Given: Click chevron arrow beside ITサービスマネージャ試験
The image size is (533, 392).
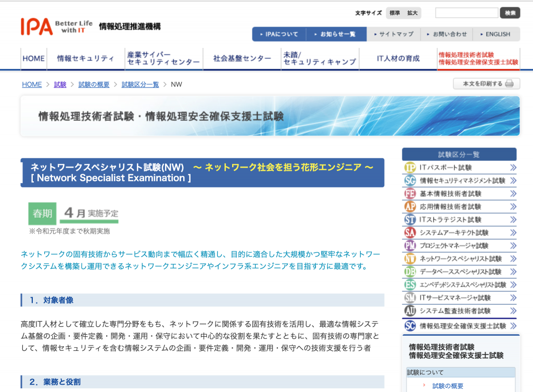Looking at the screenshot, I should click(x=513, y=298).
